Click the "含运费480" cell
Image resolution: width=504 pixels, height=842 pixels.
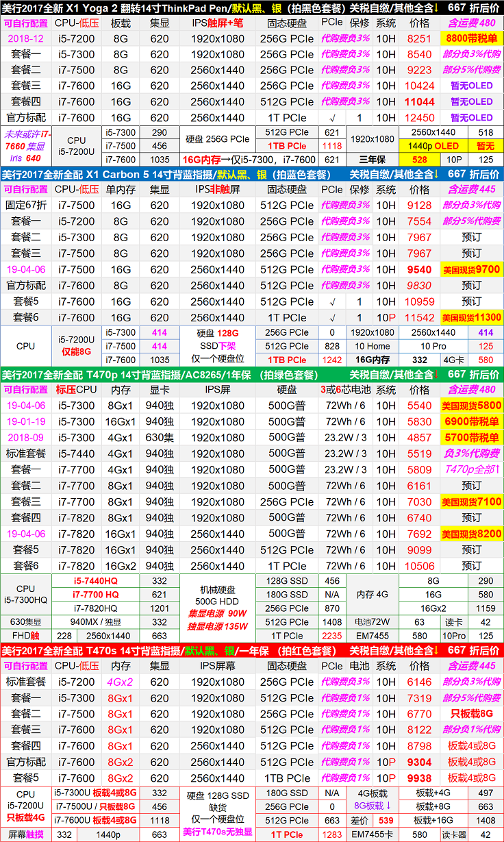(471, 23)
